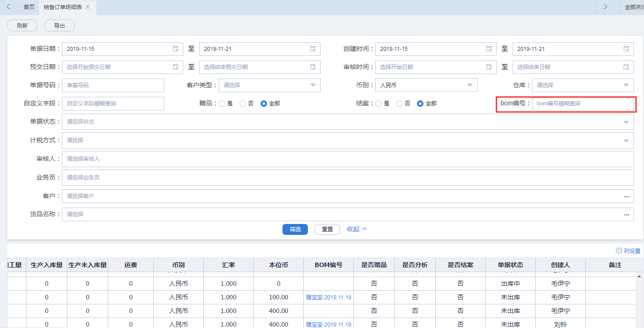The width and height of the screenshot is (644, 328).
Task: Select 结案 是 radio option
Action: [378, 104]
